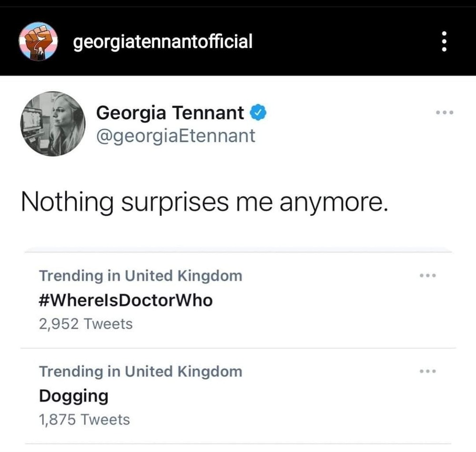The image size is (476, 452).
Task: Open the #WhereIsDoctorWho trending hashtag
Action: click(126, 300)
